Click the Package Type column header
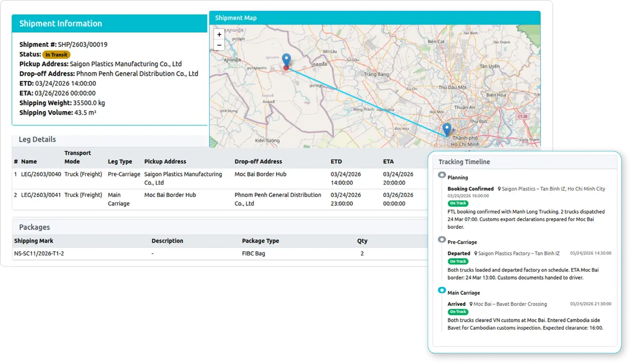The height and width of the screenshot is (364, 632). click(x=261, y=241)
